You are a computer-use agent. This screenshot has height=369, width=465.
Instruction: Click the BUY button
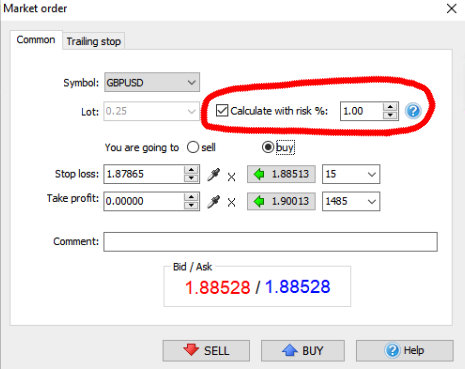coord(303,351)
